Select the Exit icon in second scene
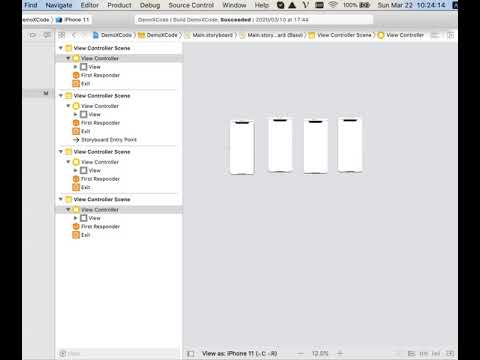 [76, 131]
